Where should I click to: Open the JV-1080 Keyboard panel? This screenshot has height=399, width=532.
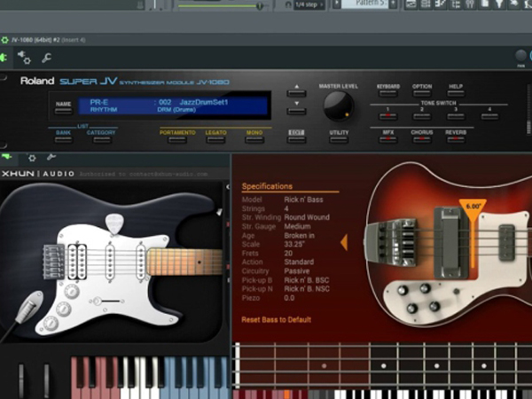pos(387,93)
